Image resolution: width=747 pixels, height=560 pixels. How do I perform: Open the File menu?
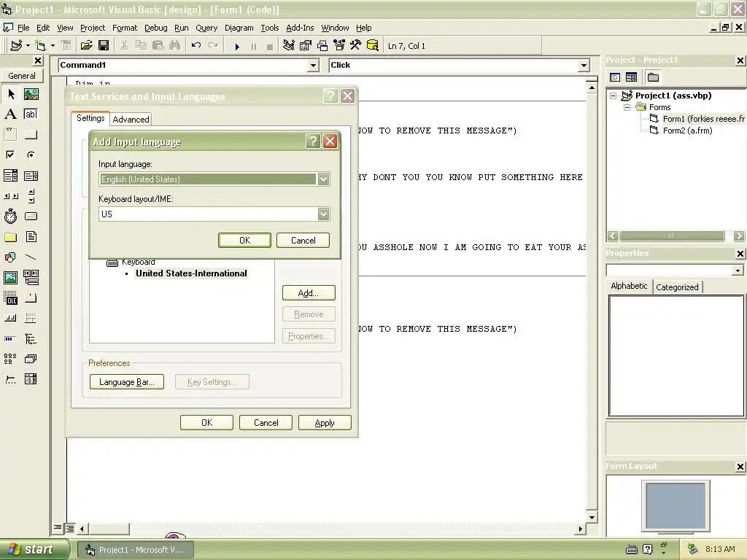click(x=23, y=28)
